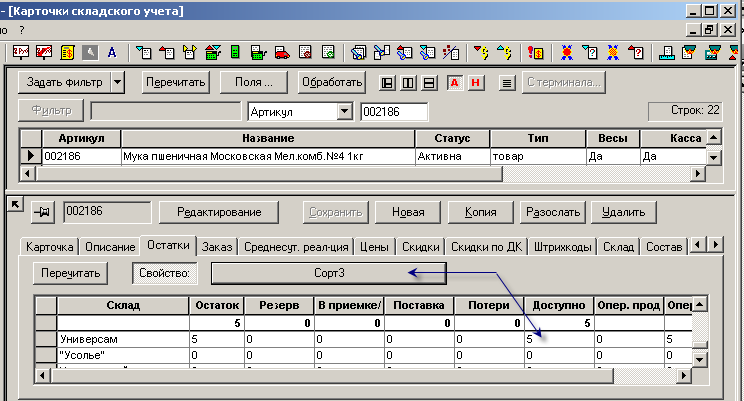Click the document with cyan down arrow icon
The width and height of the screenshot is (744, 401).
pyautogui.click(x=143, y=52)
